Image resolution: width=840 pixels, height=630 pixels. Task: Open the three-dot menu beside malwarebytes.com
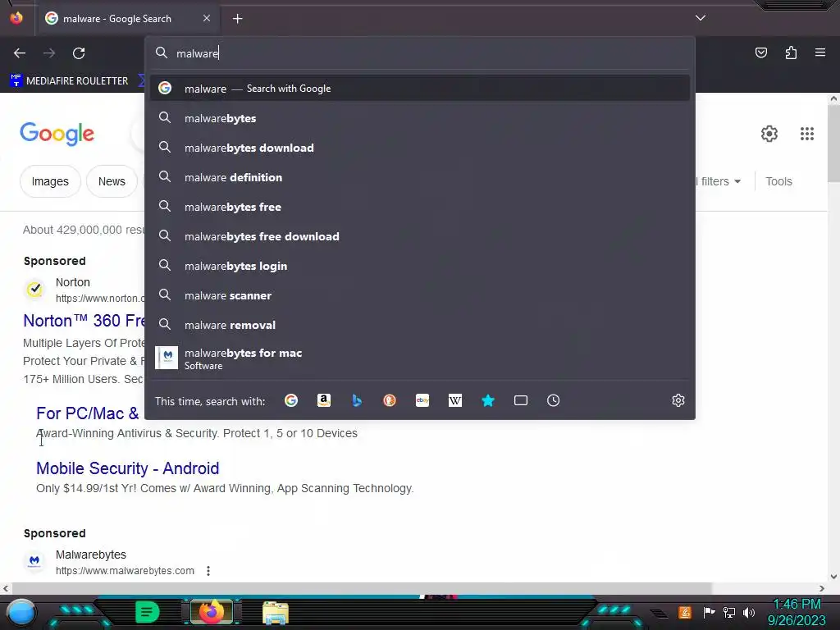point(208,571)
